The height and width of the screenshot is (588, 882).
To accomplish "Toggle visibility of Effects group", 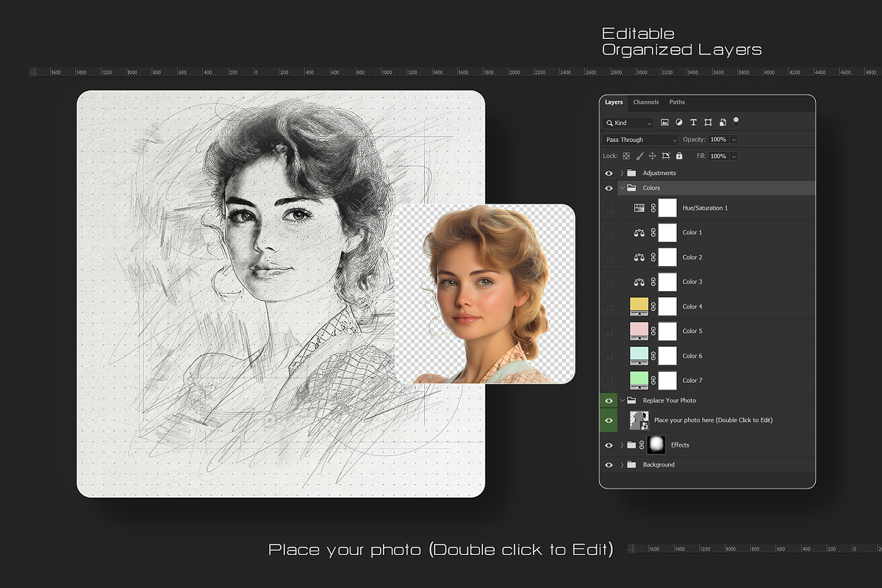I will coord(609,445).
